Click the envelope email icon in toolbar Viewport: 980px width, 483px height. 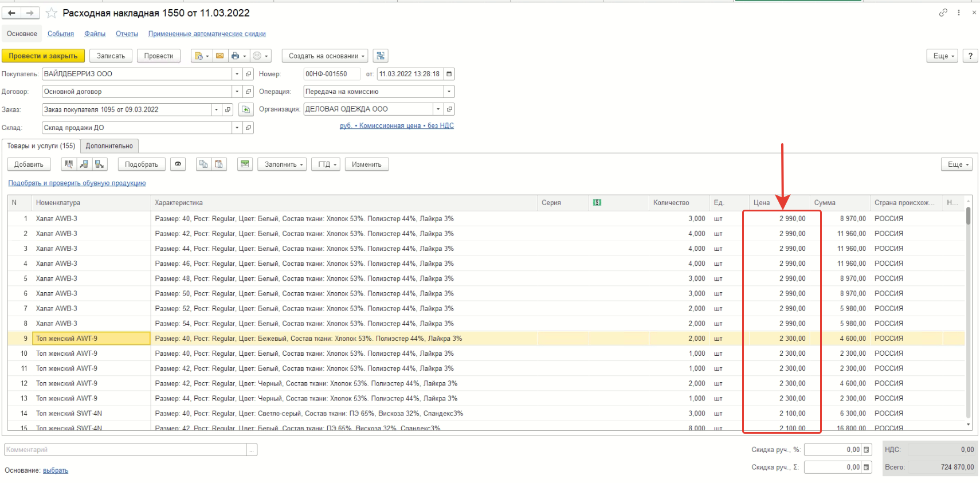219,56
